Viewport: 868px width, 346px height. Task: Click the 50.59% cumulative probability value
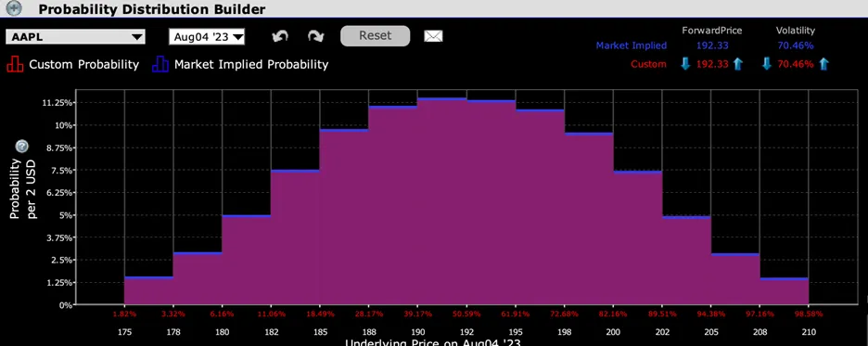click(x=466, y=314)
